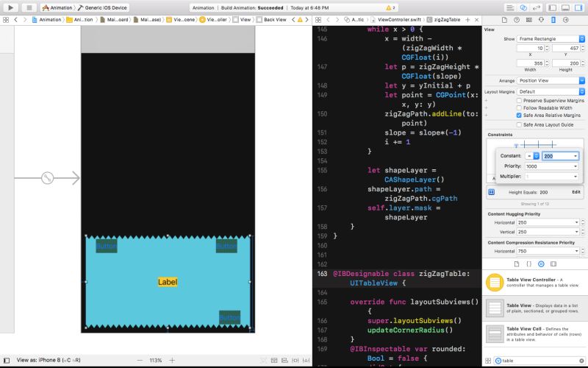This screenshot has height=368, width=588.
Task: Click the Constant value field
Action: pos(557,156)
